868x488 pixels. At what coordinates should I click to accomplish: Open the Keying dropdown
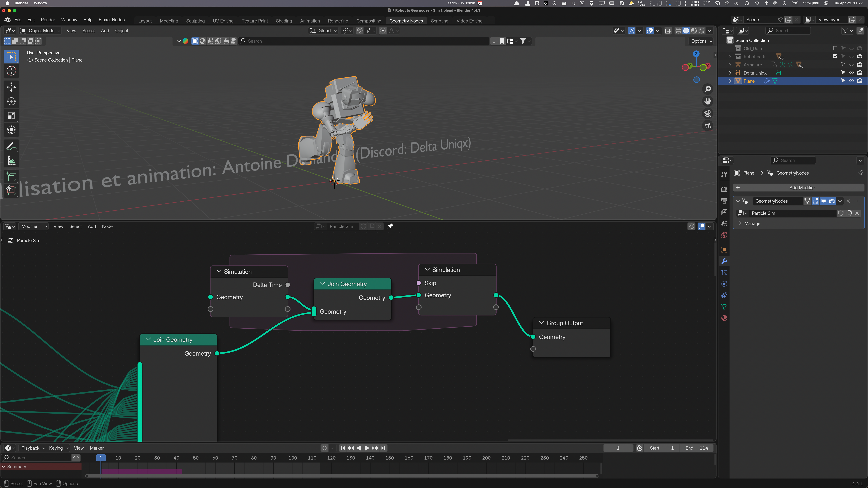(58, 448)
